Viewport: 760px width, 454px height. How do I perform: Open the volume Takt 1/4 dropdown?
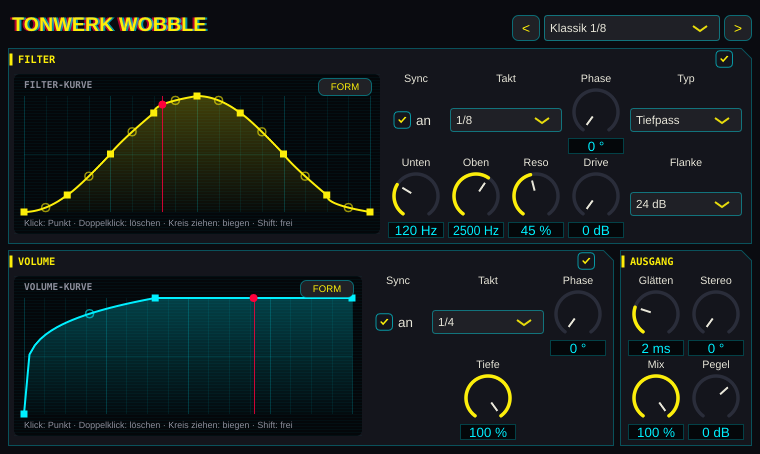[x=488, y=322]
